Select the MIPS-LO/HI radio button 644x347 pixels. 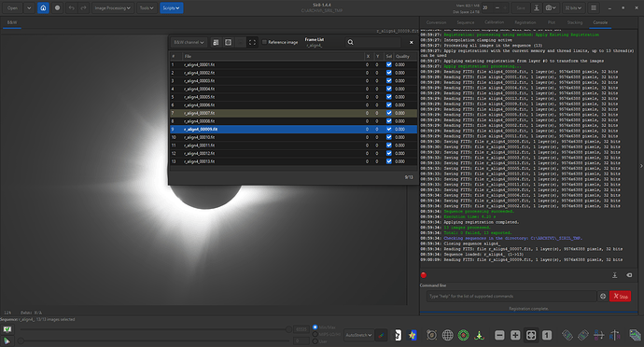[x=315, y=334]
